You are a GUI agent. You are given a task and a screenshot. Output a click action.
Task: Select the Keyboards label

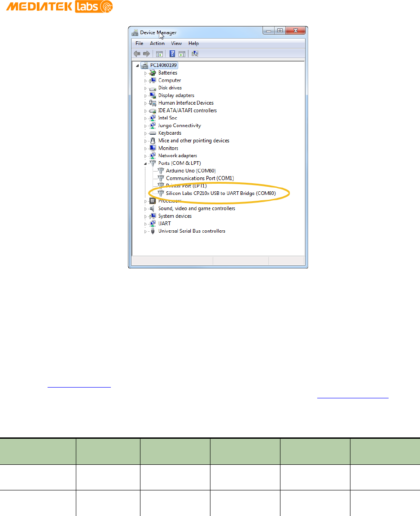pyautogui.click(x=170, y=133)
